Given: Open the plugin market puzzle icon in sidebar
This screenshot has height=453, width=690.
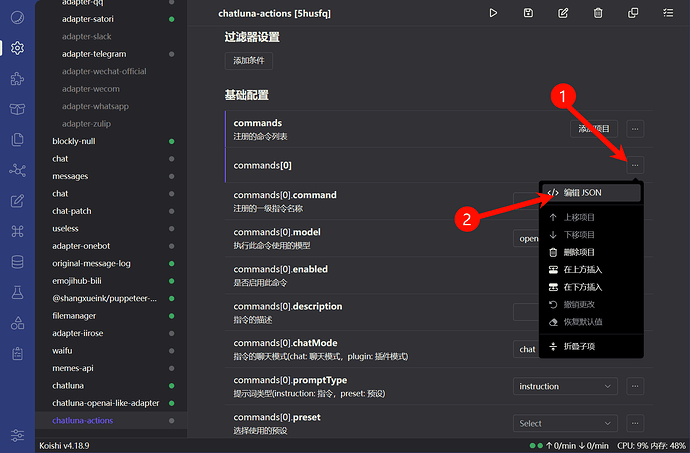Looking at the screenshot, I should point(17,78).
